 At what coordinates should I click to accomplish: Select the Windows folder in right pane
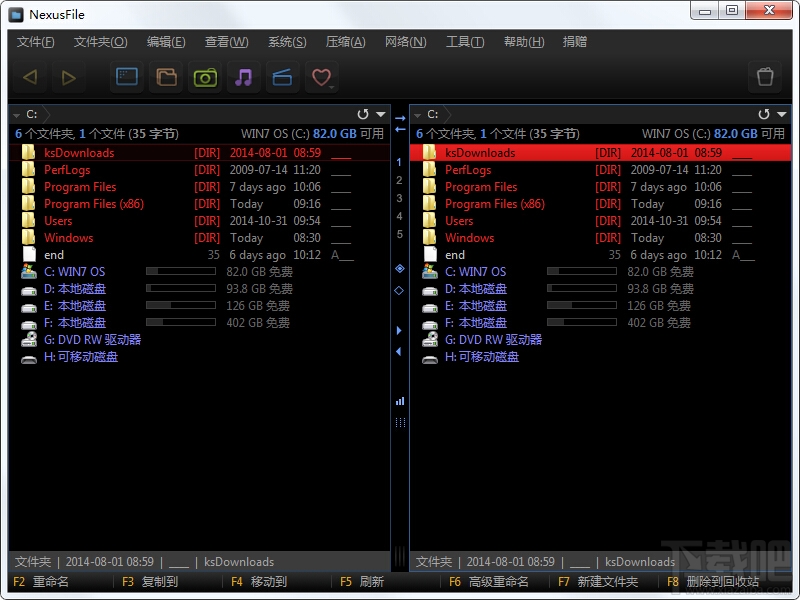(469, 238)
